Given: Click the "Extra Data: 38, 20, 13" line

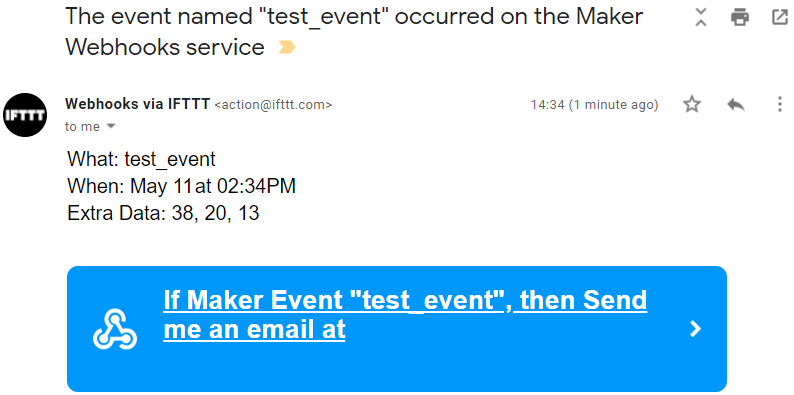Looking at the screenshot, I should [x=163, y=213].
